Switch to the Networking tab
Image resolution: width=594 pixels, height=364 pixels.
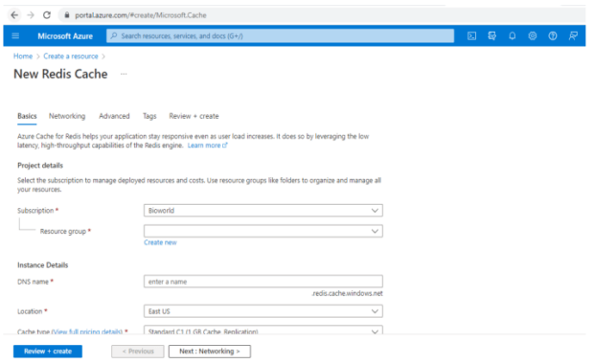pos(67,116)
